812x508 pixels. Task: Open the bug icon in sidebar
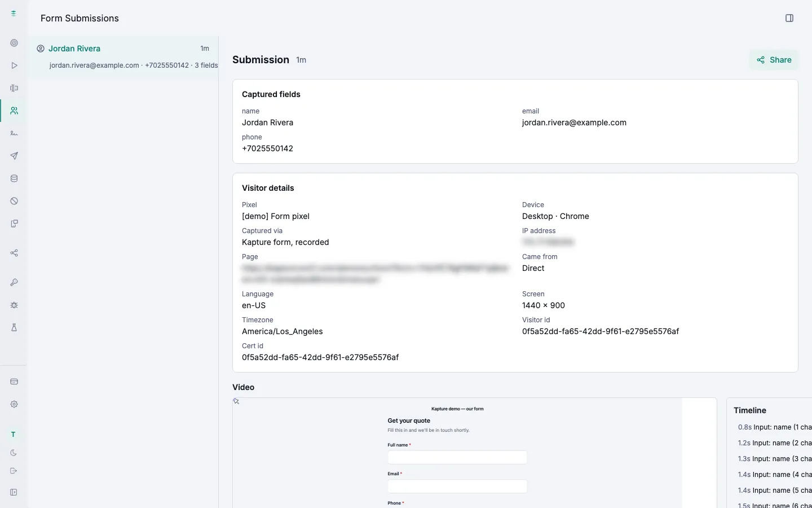14,305
